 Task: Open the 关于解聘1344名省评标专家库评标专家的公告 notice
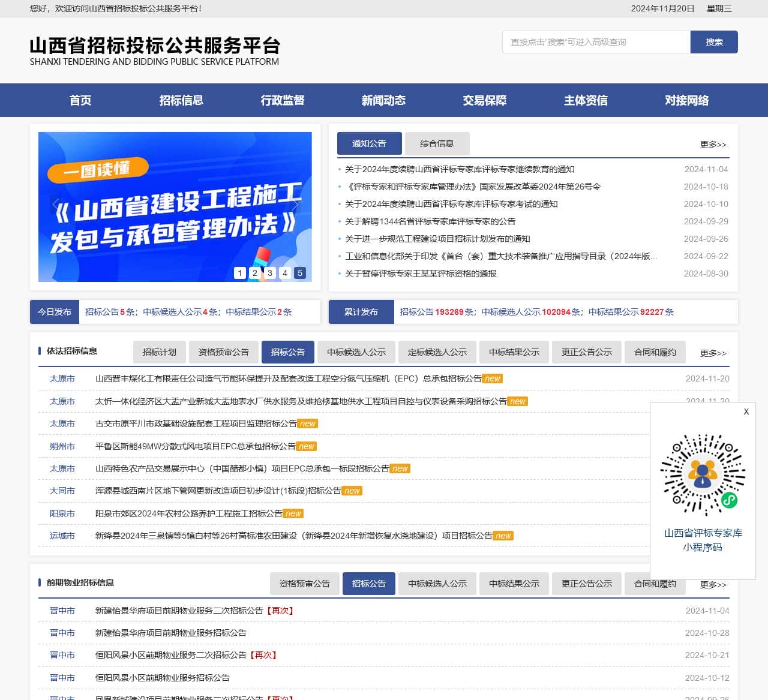point(430,221)
